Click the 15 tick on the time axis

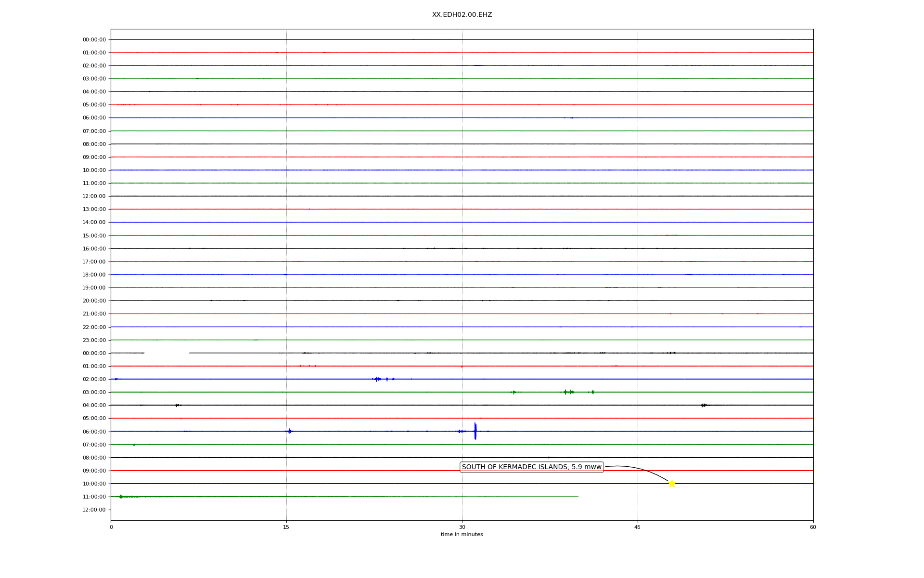pos(286,527)
